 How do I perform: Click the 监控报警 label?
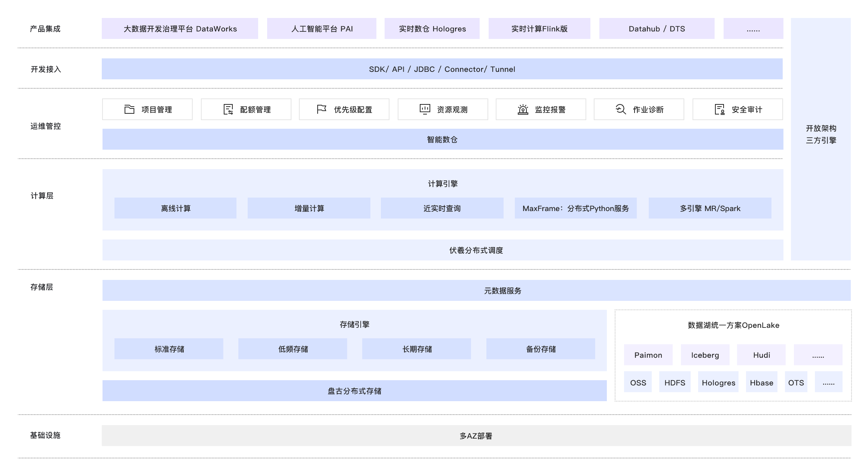pos(550,110)
